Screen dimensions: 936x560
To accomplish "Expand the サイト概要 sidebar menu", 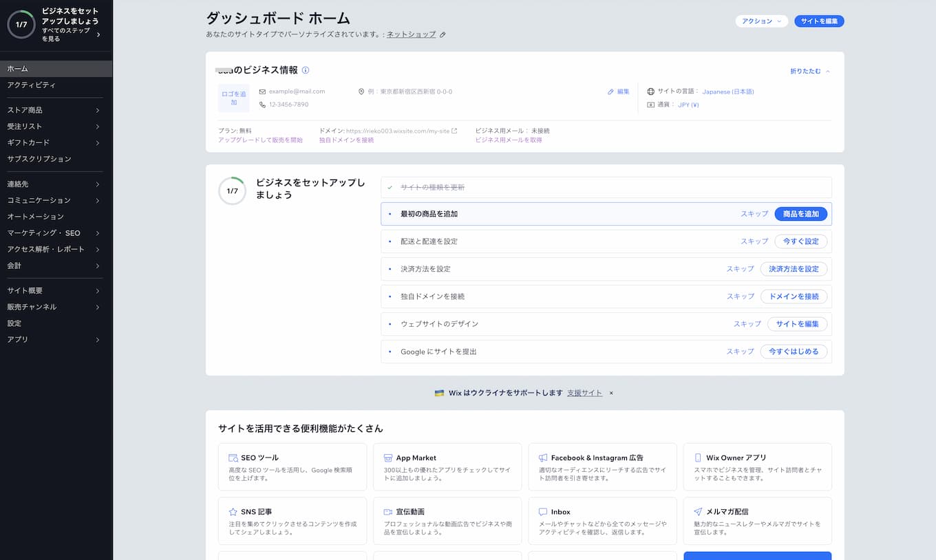I will coord(98,291).
